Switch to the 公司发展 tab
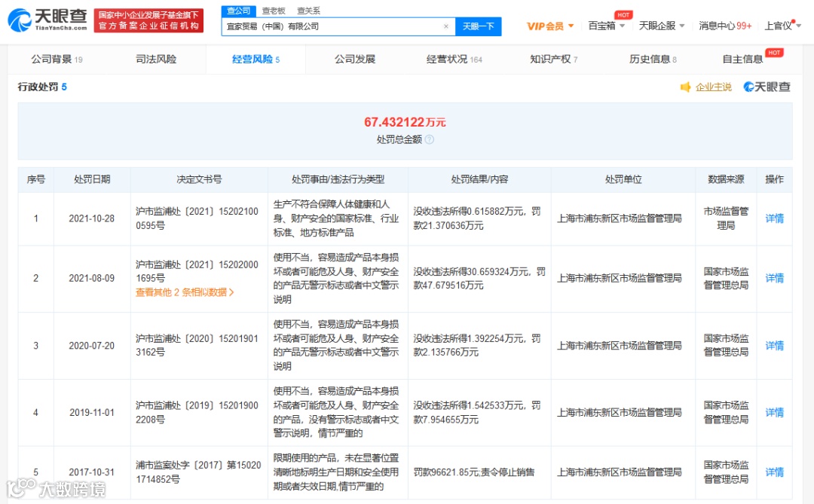The width and height of the screenshot is (814, 504). click(354, 60)
